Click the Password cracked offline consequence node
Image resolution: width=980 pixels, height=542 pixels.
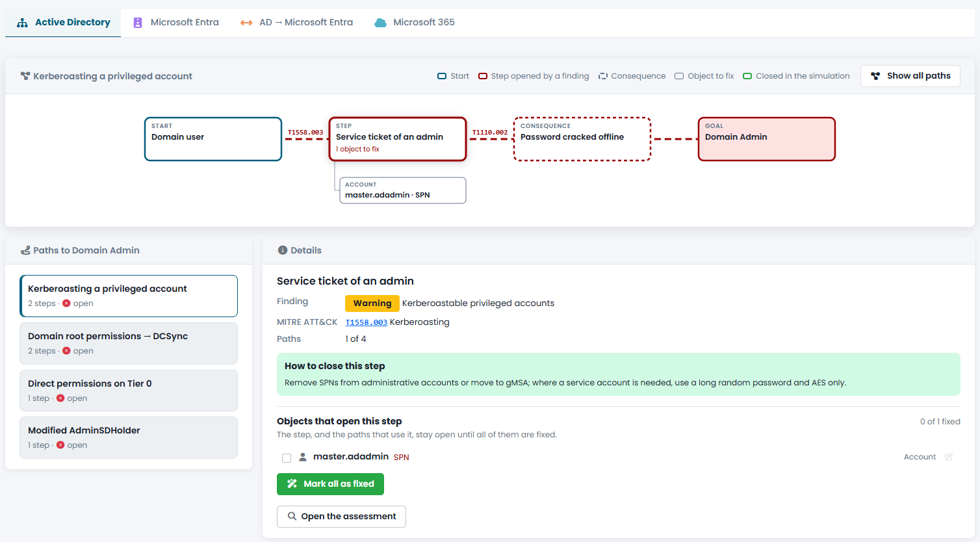coord(582,139)
